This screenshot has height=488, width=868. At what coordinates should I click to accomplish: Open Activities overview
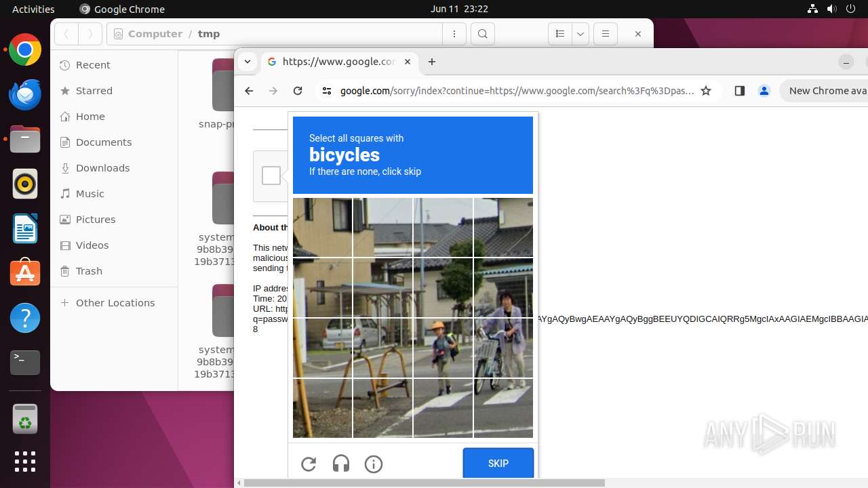tap(33, 9)
